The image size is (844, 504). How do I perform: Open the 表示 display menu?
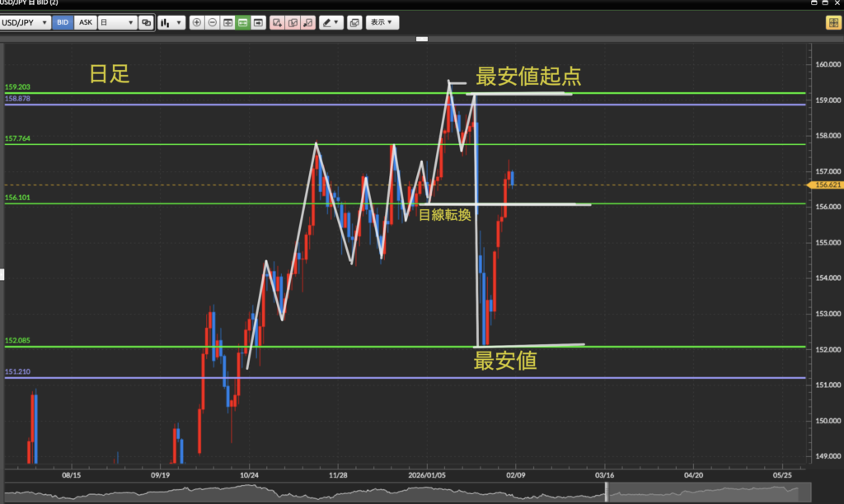click(382, 23)
